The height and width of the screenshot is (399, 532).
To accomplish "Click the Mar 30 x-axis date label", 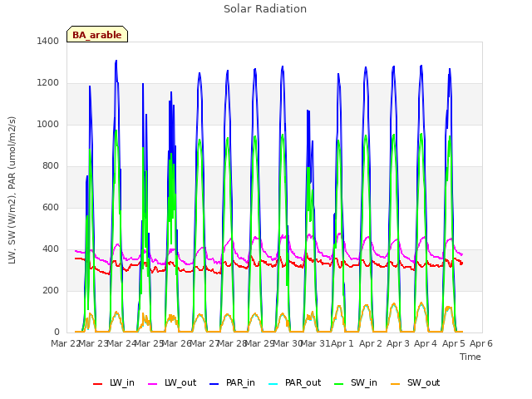I will [x=288, y=343].
